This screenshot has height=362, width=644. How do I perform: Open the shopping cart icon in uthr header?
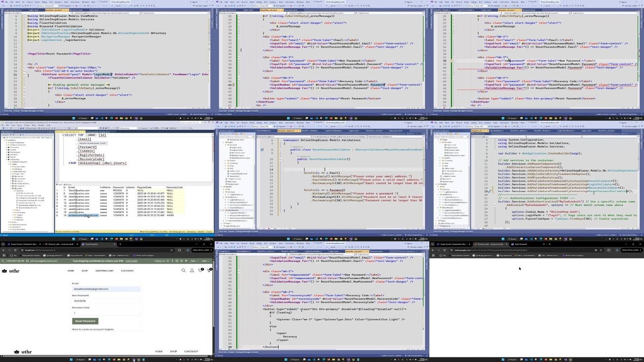point(208,271)
